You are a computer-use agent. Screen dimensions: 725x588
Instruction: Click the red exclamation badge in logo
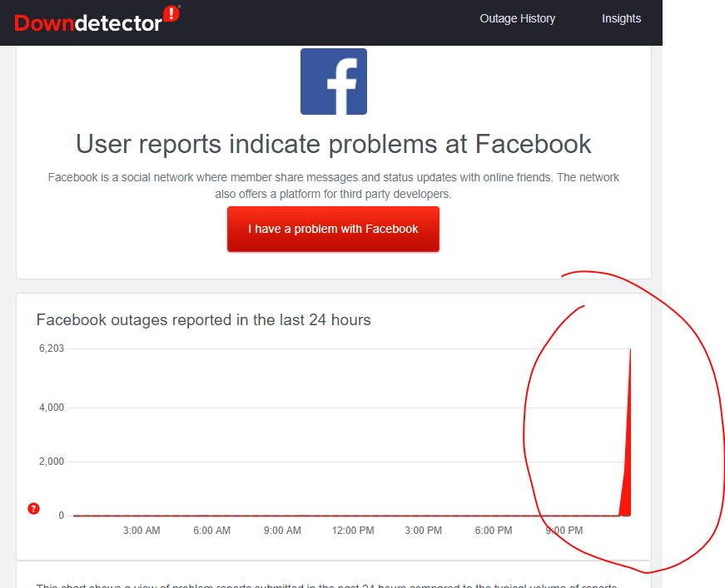click(171, 13)
